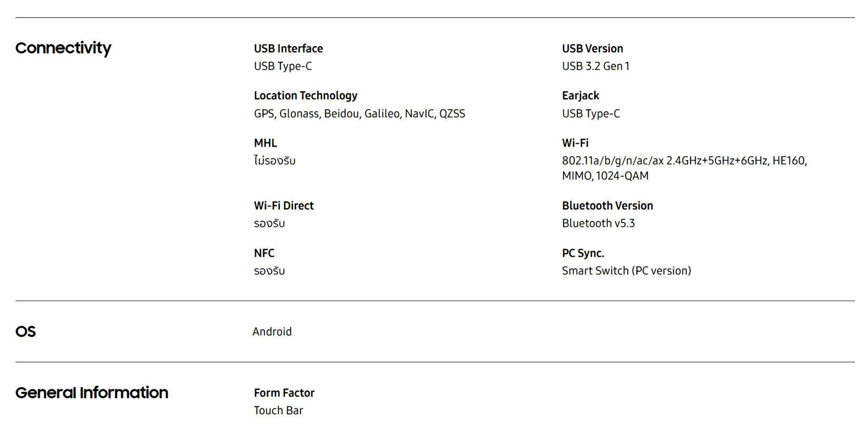
Task: Click the Connectivity section heading
Action: 63,48
